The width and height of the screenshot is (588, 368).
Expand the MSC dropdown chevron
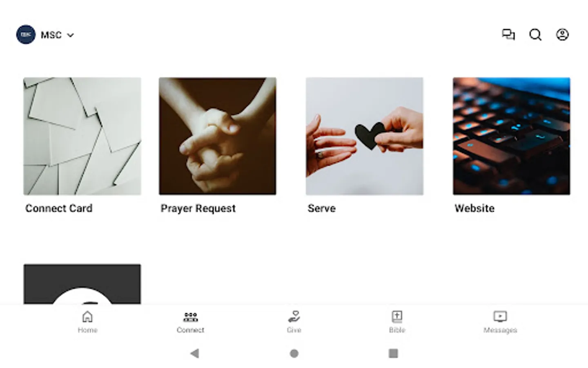pos(70,35)
